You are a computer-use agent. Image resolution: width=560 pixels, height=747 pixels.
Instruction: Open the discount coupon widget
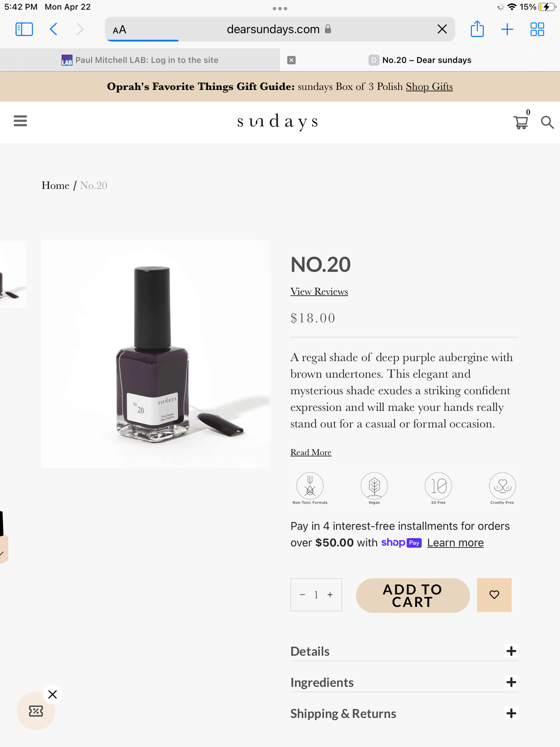tap(36, 711)
